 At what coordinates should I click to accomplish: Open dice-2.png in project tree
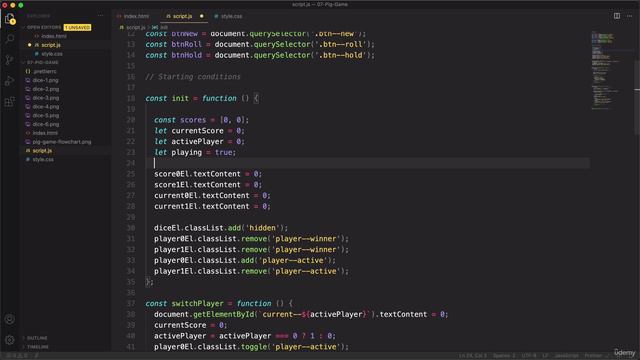tap(46, 89)
